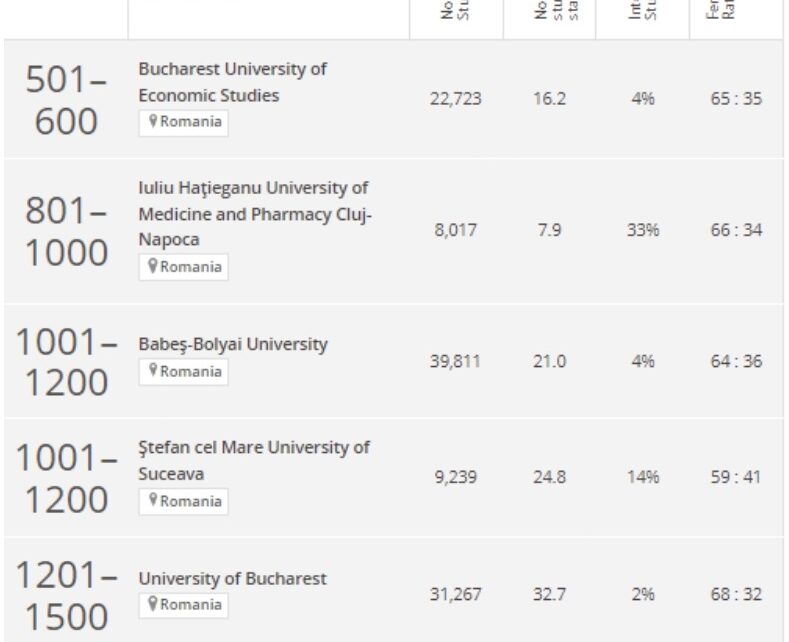The height and width of the screenshot is (642, 789).
Task: Sort by students per staff column header
Action: pos(548,14)
